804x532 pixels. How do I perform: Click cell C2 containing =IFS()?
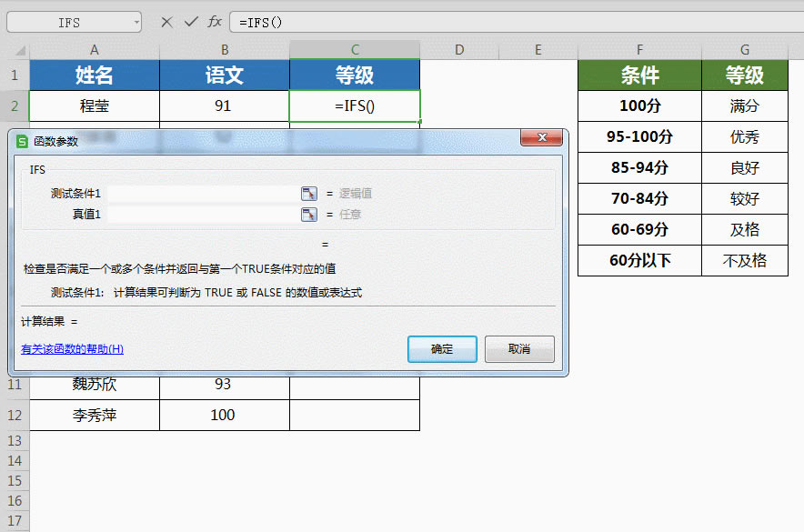(x=355, y=106)
